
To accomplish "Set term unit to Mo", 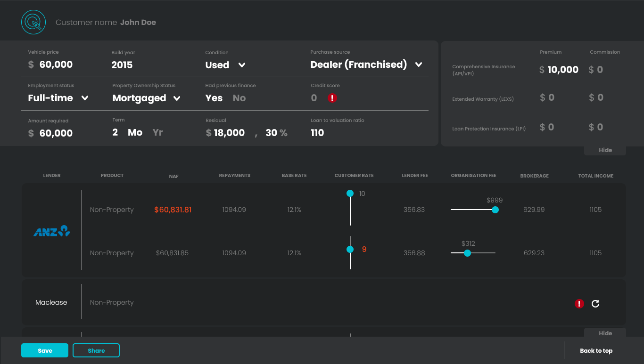I will [135, 132].
